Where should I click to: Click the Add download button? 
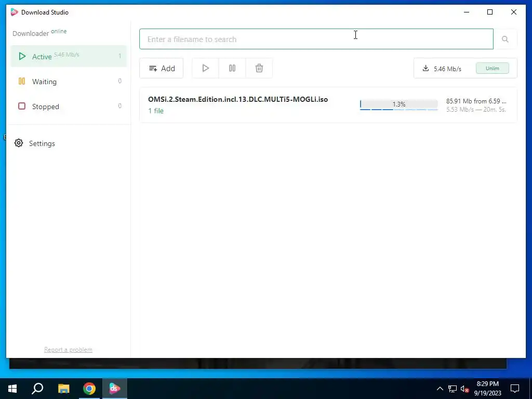click(161, 68)
